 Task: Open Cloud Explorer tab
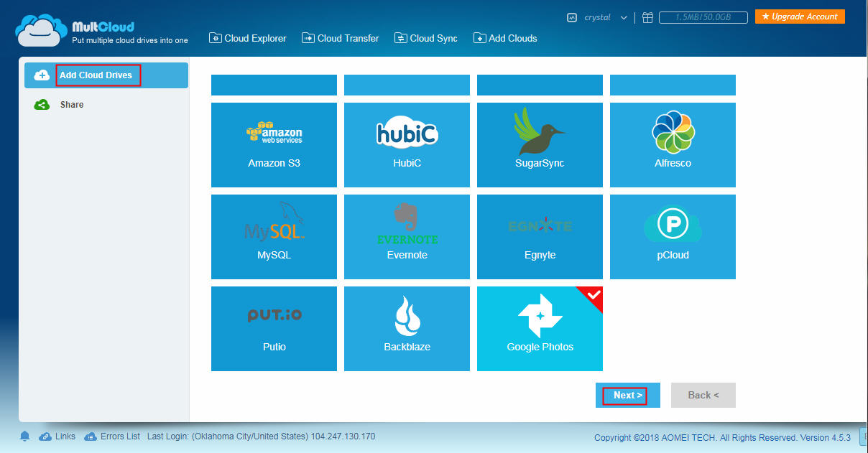[x=248, y=38]
